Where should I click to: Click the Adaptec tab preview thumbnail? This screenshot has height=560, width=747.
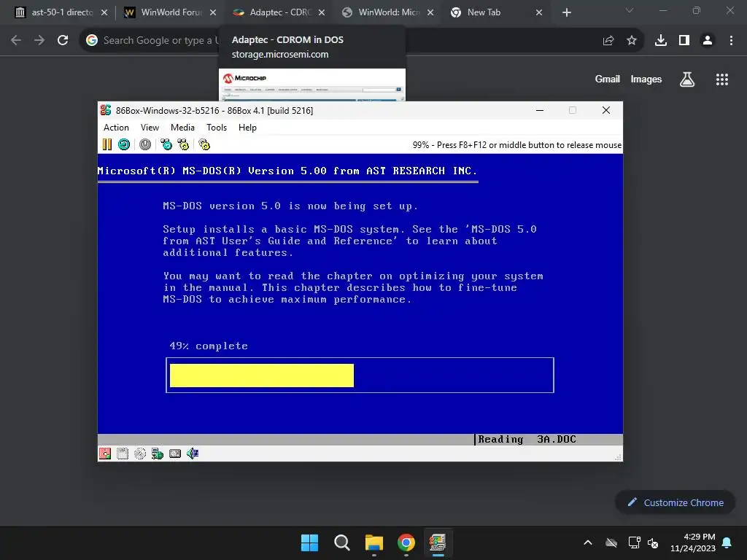click(312, 85)
